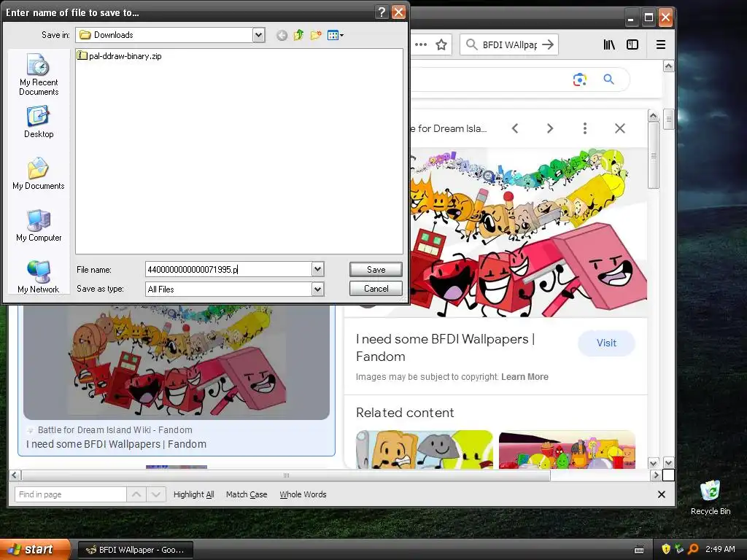Image resolution: width=747 pixels, height=560 pixels.
Task: Open the Recycle Bin desktop icon
Action: tap(711, 497)
